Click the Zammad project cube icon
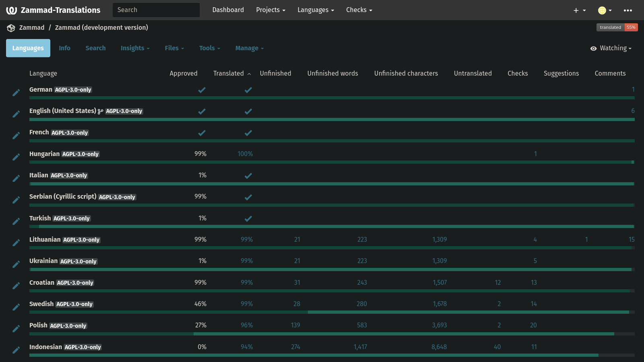This screenshot has width=644, height=362. tap(11, 28)
